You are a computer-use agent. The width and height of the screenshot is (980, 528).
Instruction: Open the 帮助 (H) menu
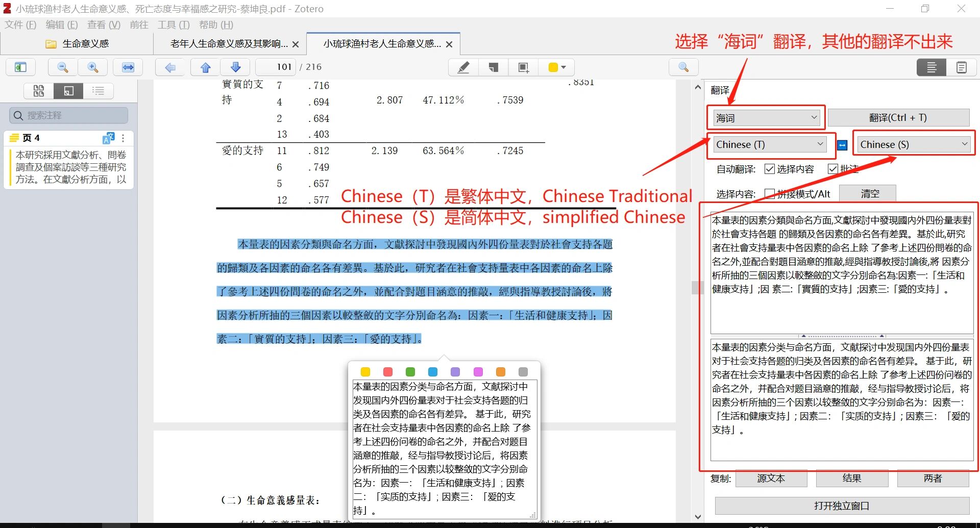(216, 24)
